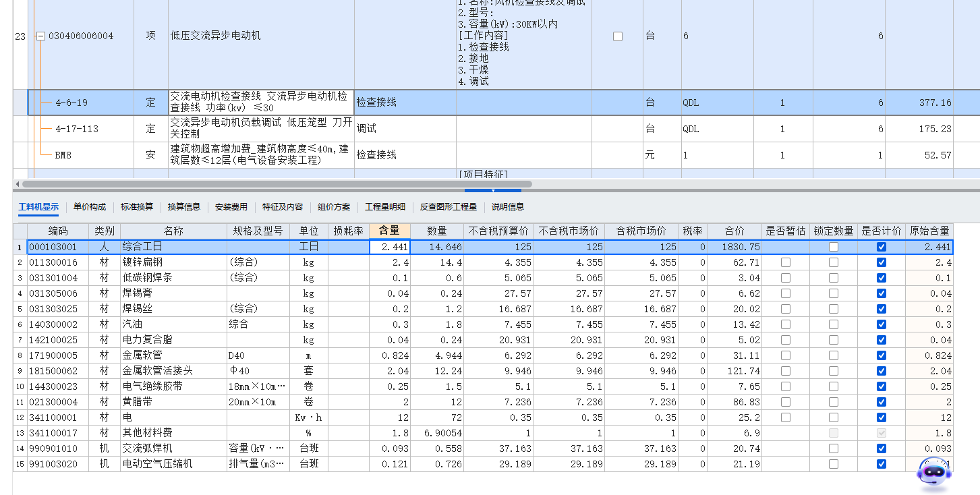Select the 含量 column header
This screenshot has width=980, height=495.
(389, 231)
